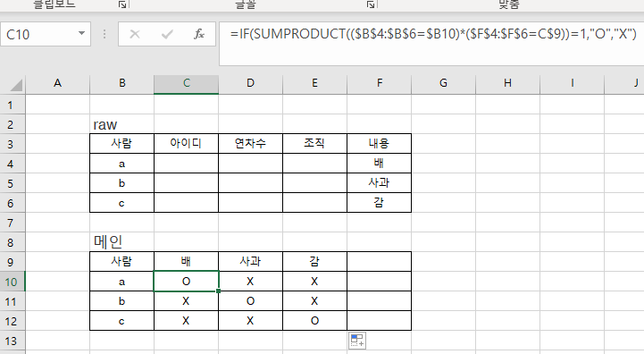Viewport: 644px width, 354px height.
Task: Select column G header
Action: (x=443, y=83)
